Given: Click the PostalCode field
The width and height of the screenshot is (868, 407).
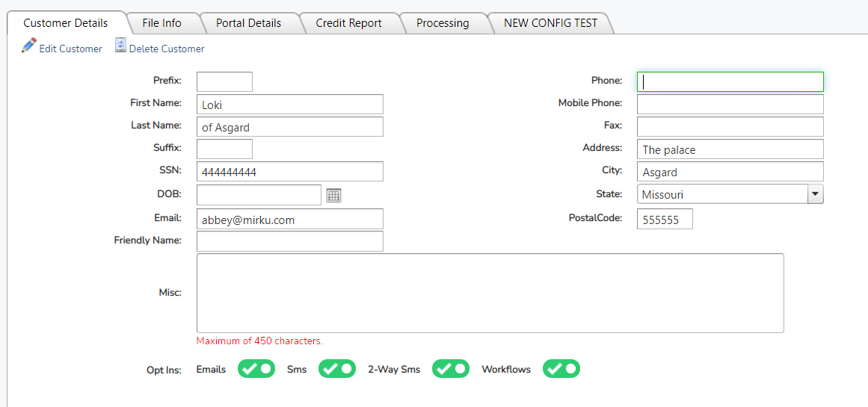Looking at the screenshot, I should click(665, 219).
